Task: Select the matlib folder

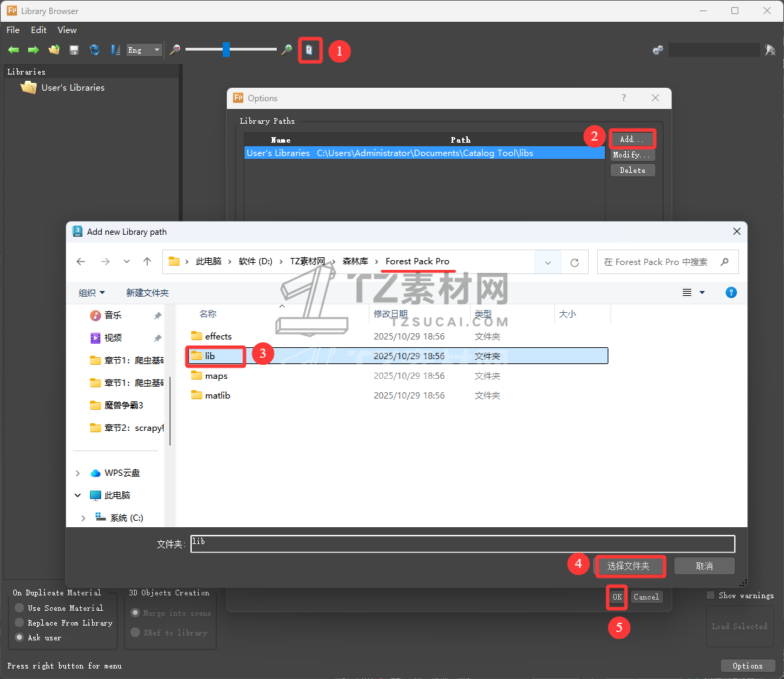Action: pyautogui.click(x=211, y=395)
